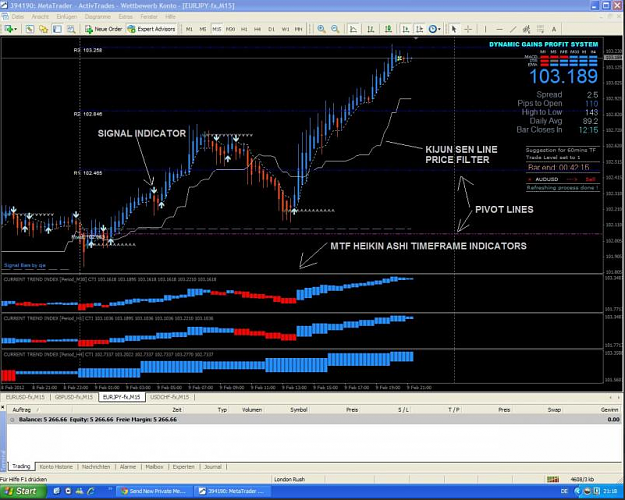The image size is (625, 500).
Task: Select the M15 timeframe button
Action: click(x=216, y=29)
